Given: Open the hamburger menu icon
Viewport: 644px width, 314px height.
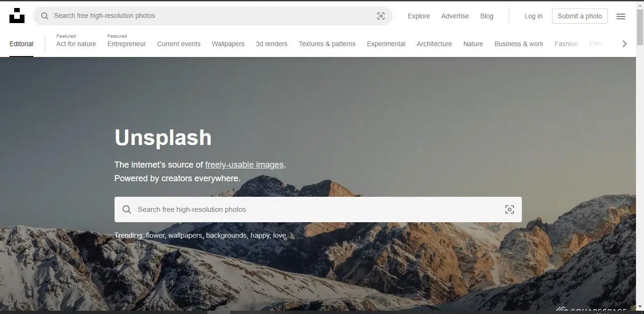Looking at the screenshot, I should point(621,16).
